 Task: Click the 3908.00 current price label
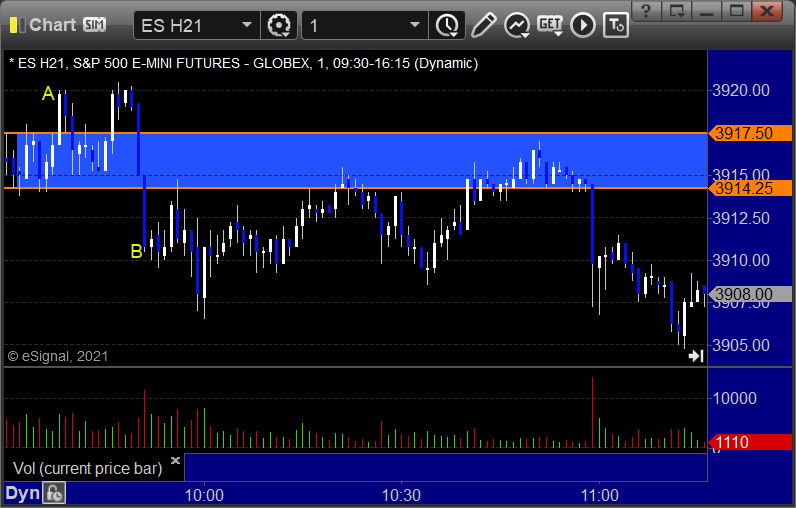click(x=750, y=294)
